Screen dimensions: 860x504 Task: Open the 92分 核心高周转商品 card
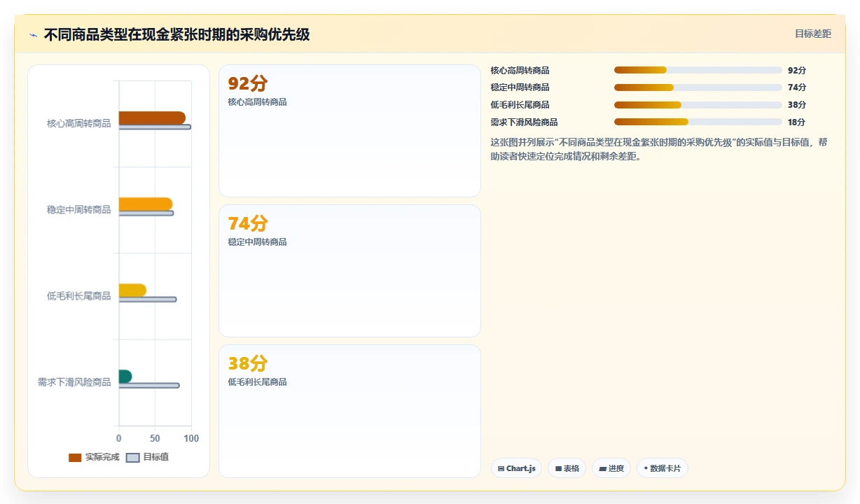point(349,131)
